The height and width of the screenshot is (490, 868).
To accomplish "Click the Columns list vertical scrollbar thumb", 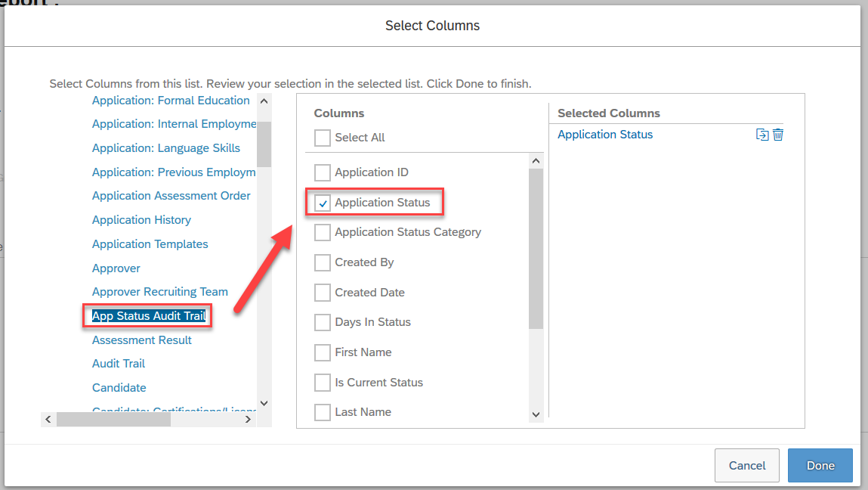I will click(536, 248).
